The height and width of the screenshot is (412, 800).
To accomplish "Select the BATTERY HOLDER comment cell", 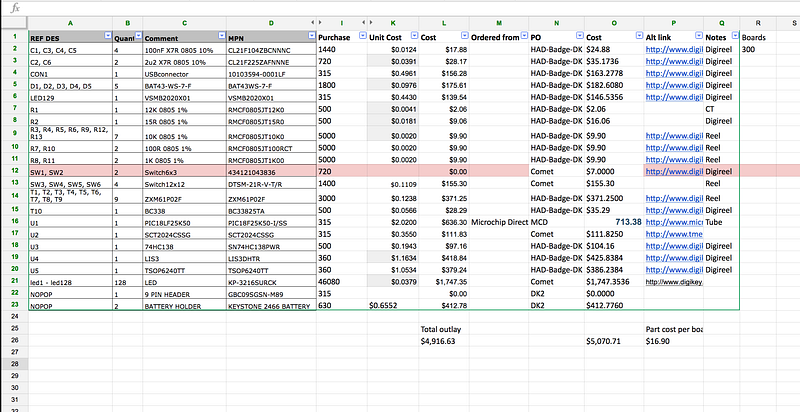I will pyautogui.click(x=185, y=305).
